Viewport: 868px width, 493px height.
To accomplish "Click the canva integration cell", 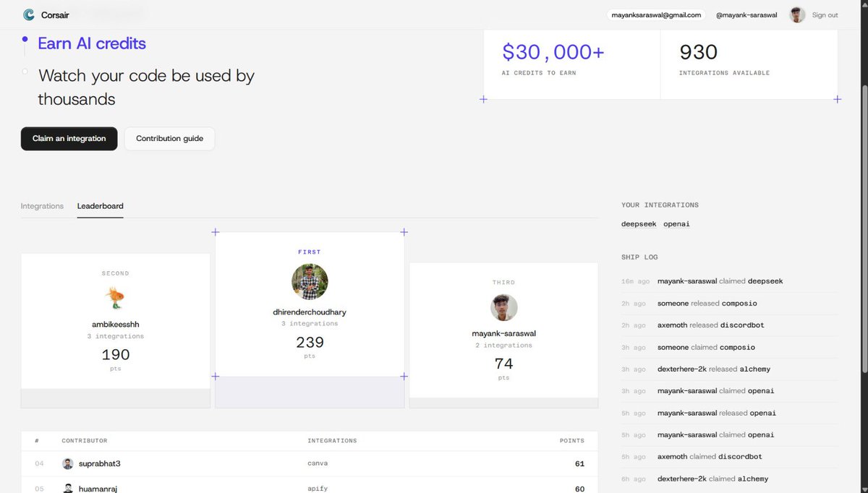I will 318,463.
